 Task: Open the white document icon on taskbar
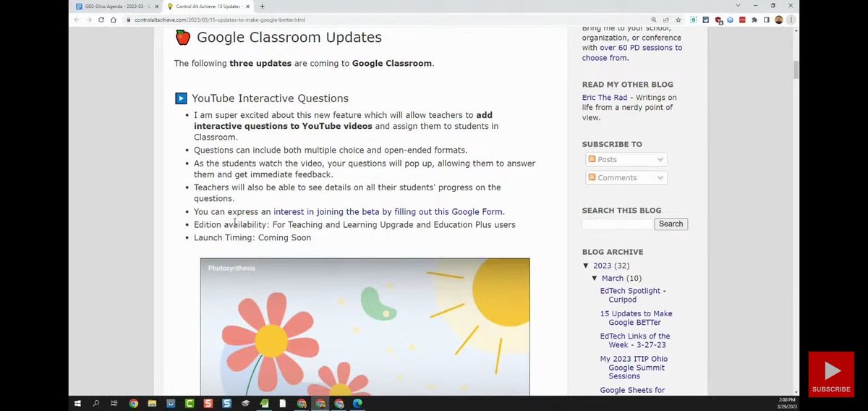tap(283, 403)
